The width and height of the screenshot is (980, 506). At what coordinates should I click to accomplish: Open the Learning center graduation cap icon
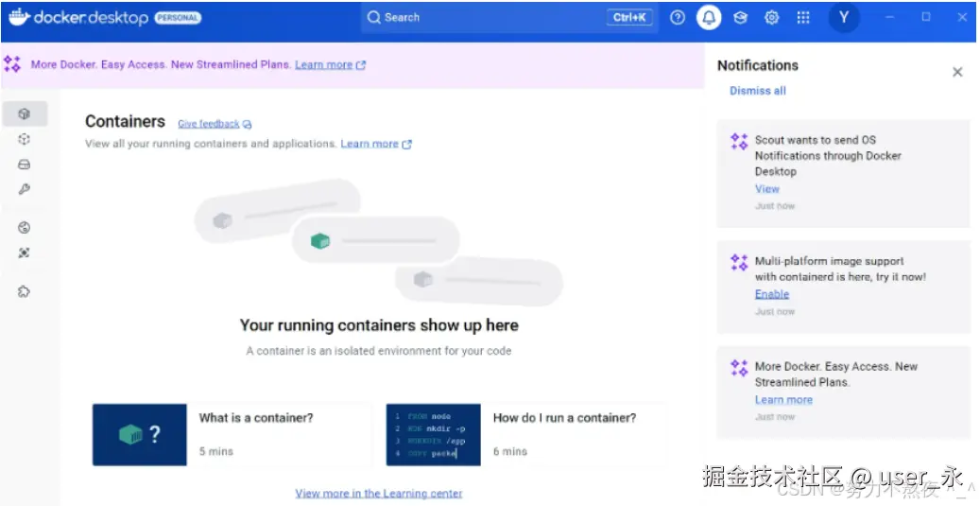(x=741, y=18)
